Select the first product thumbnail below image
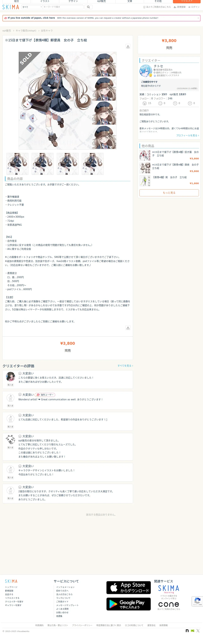 tap(18, 164)
